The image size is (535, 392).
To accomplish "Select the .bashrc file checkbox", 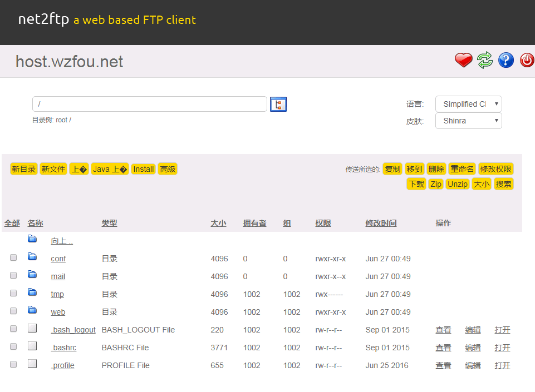I will [13, 346].
